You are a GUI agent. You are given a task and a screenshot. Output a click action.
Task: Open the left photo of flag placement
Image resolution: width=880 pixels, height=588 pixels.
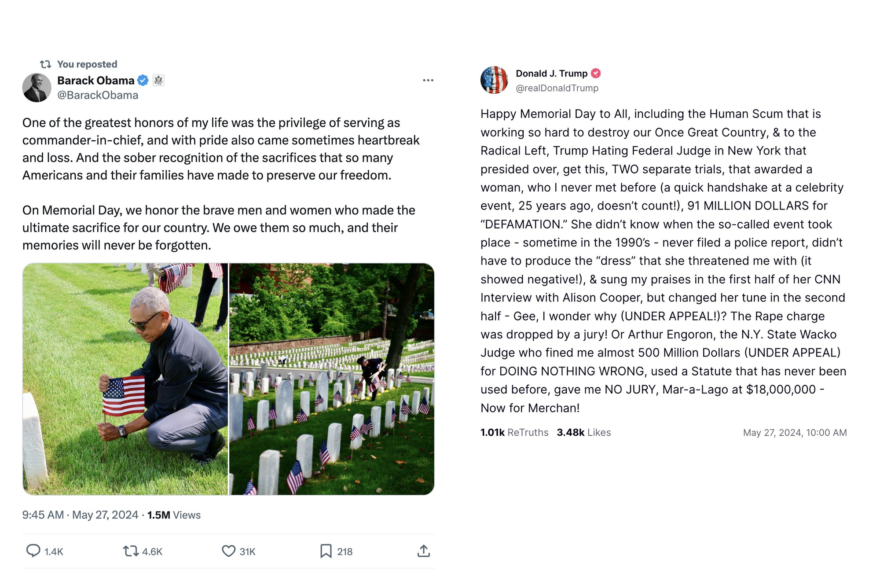125,379
